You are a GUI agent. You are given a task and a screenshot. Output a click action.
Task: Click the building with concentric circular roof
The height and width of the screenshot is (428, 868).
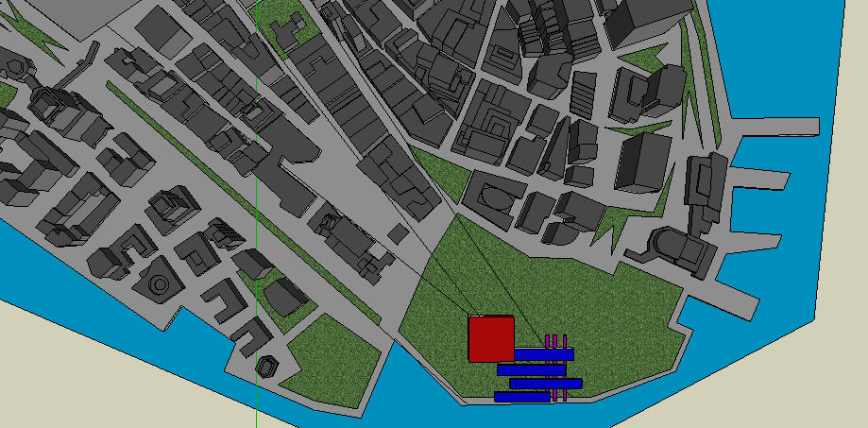[159, 282]
